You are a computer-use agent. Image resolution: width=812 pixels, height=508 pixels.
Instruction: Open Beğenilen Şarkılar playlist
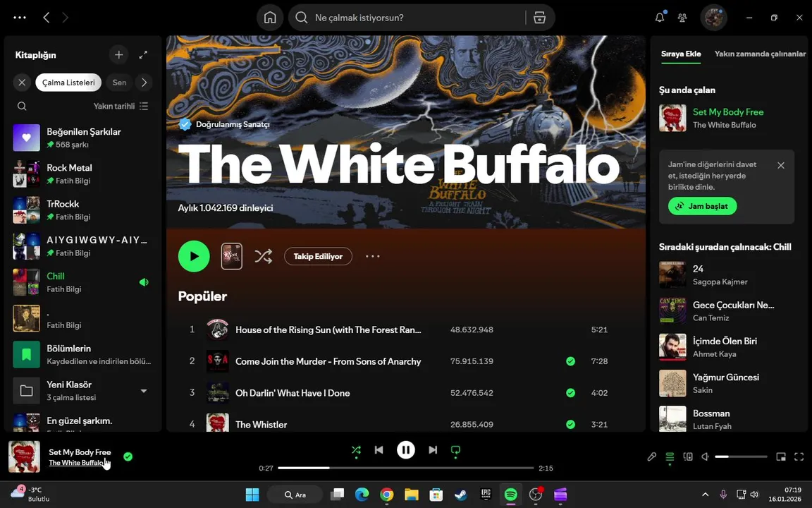83,138
